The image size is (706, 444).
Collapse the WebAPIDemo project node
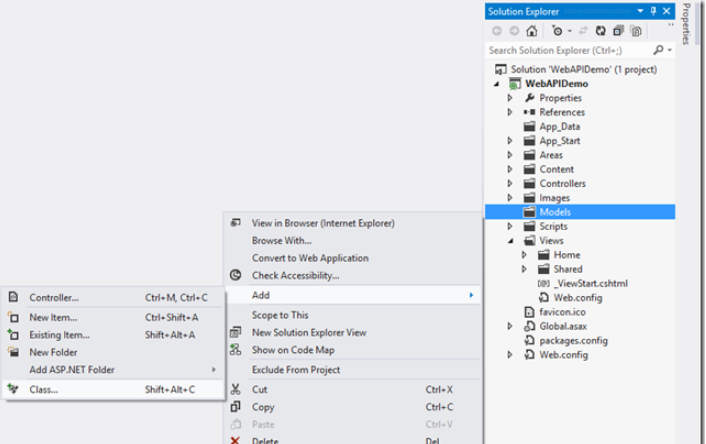click(x=497, y=84)
